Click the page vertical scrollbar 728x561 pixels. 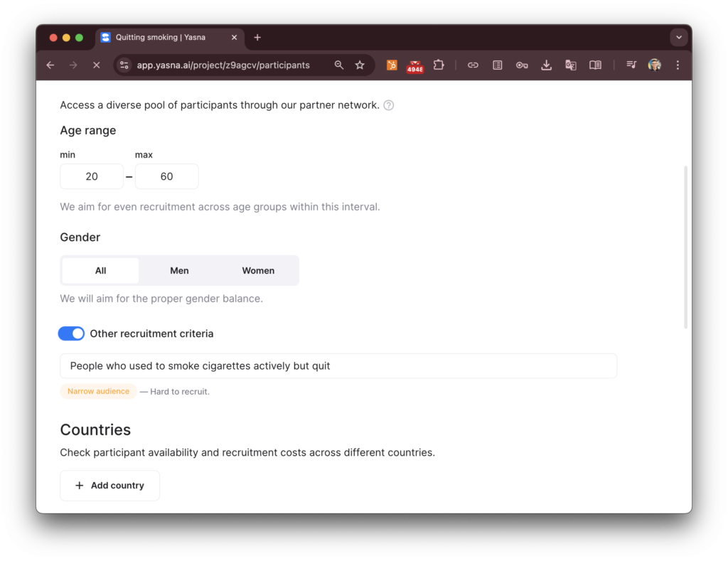[x=685, y=247]
